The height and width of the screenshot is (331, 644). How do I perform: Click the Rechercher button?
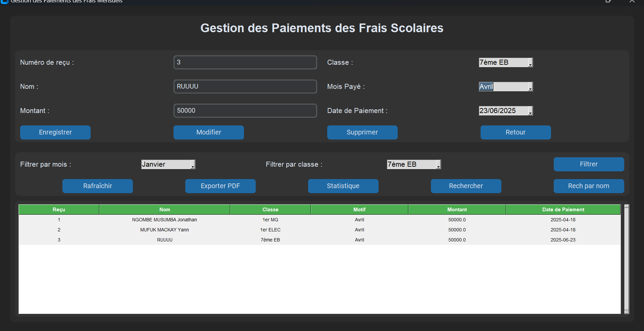pyautogui.click(x=466, y=186)
